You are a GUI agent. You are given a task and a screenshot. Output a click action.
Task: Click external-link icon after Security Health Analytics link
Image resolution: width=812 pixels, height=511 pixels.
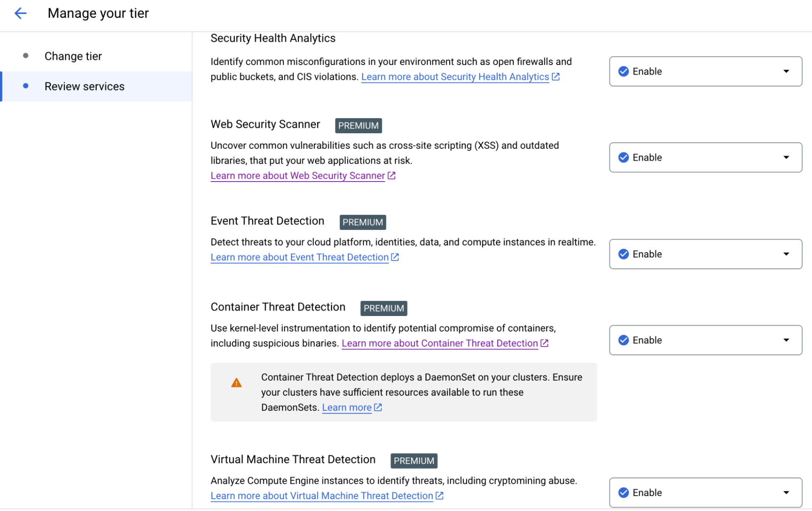click(556, 76)
